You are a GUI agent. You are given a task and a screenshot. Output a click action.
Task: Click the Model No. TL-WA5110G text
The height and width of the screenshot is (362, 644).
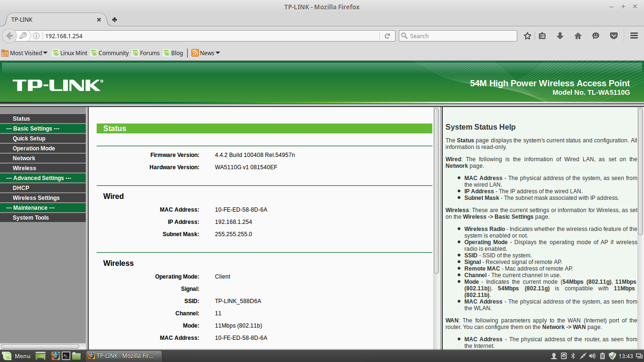coord(591,93)
